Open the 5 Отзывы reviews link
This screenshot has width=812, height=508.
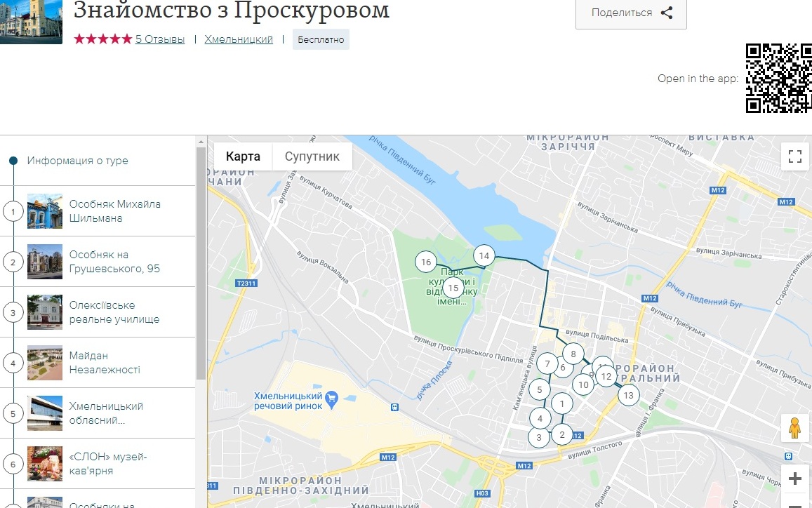(x=160, y=39)
